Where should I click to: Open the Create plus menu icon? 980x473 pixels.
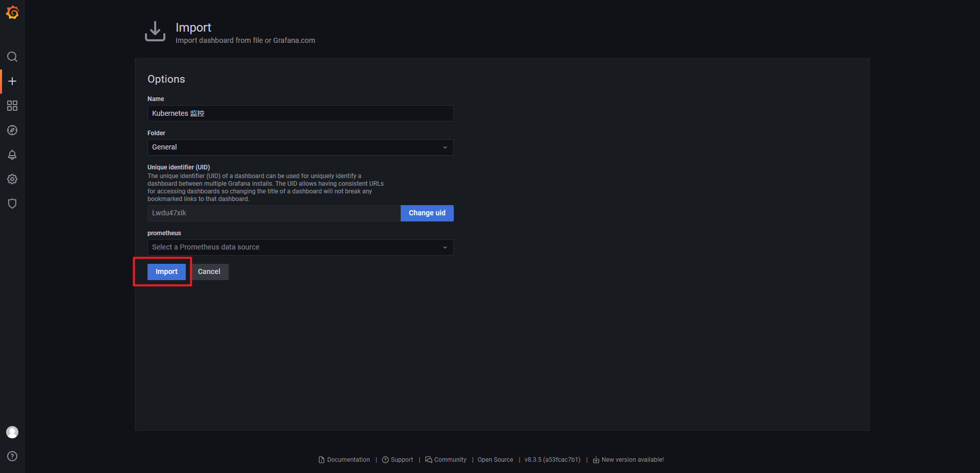pos(12,81)
